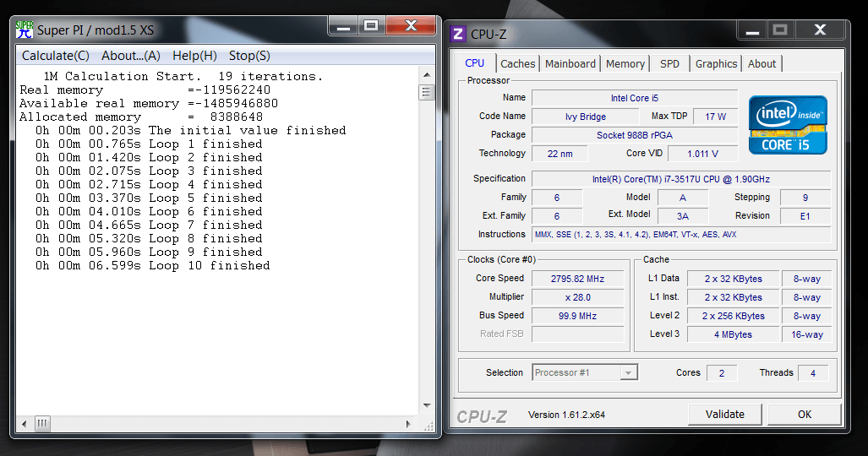
Task: Minimize the CPU-Z window
Action: (x=751, y=30)
